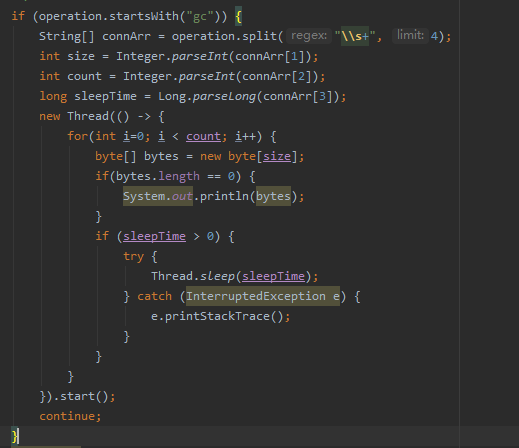Click the limit: parameter hint

[410, 36]
